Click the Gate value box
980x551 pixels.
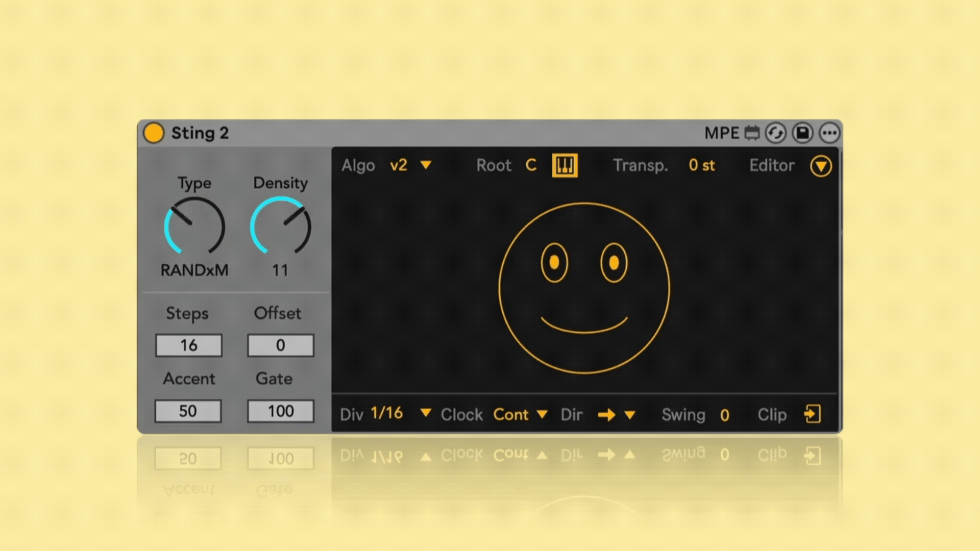pos(280,411)
